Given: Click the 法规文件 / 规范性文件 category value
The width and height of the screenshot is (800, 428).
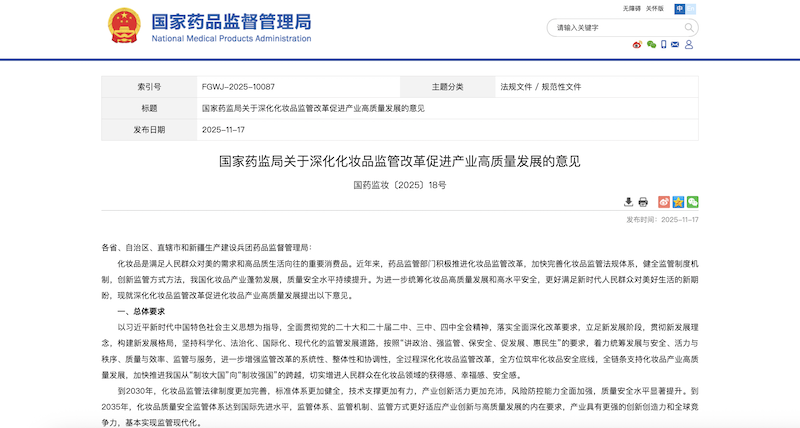Looking at the screenshot, I should pos(540,87).
